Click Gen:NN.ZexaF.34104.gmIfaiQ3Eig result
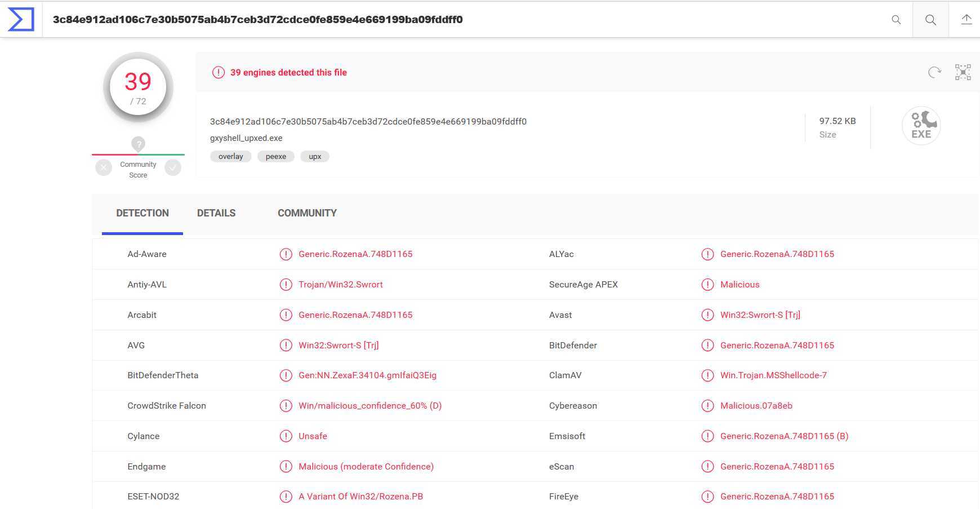The height and width of the screenshot is (509, 980). tap(367, 375)
